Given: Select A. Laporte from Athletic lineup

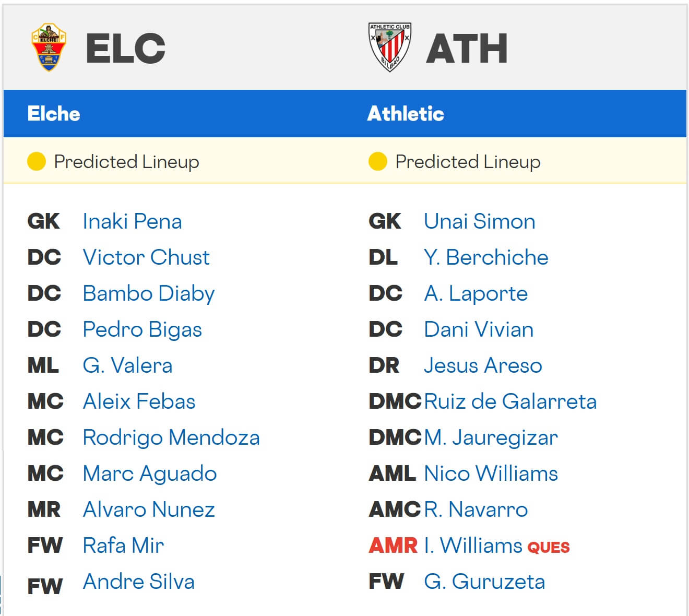Looking at the screenshot, I should (476, 293).
